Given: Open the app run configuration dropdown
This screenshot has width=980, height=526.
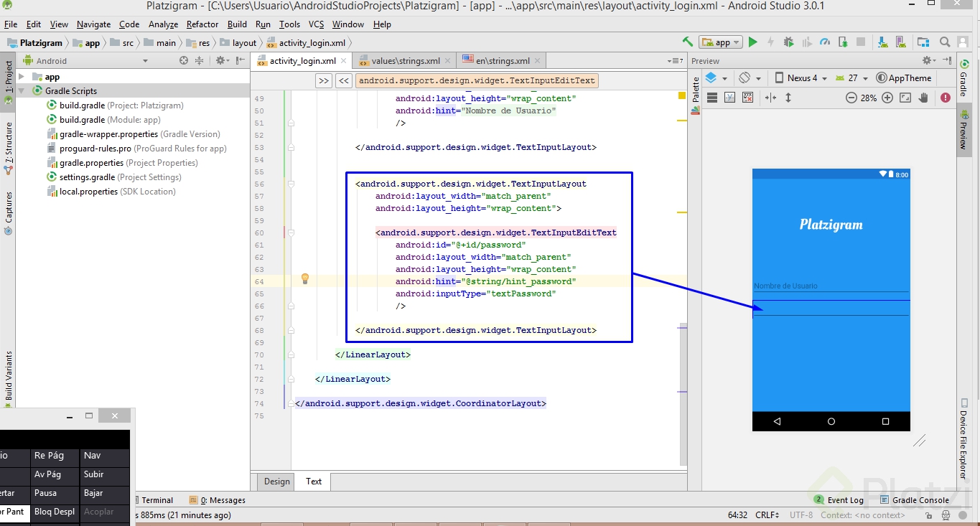Looking at the screenshot, I should pyautogui.click(x=722, y=42).
